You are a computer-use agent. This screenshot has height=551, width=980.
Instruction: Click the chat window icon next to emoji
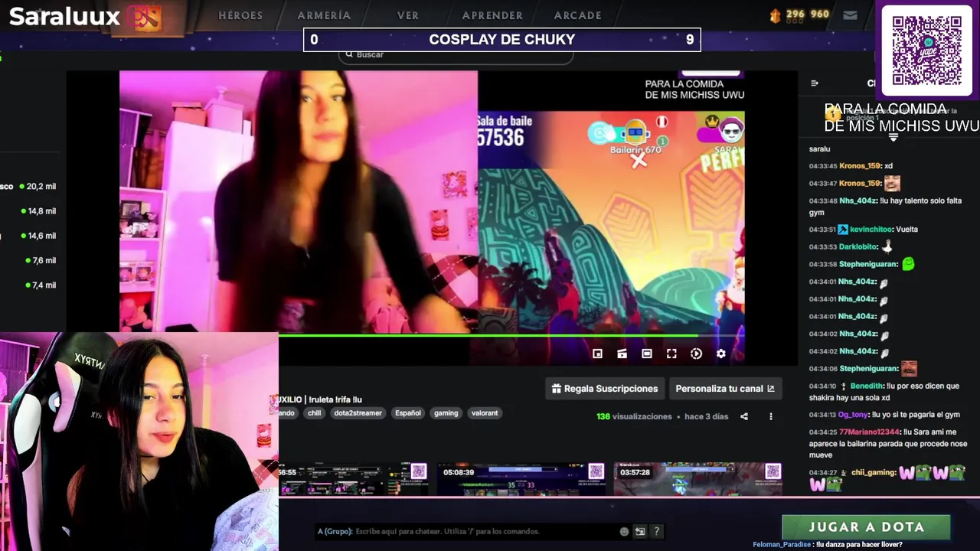click(640, 531)
